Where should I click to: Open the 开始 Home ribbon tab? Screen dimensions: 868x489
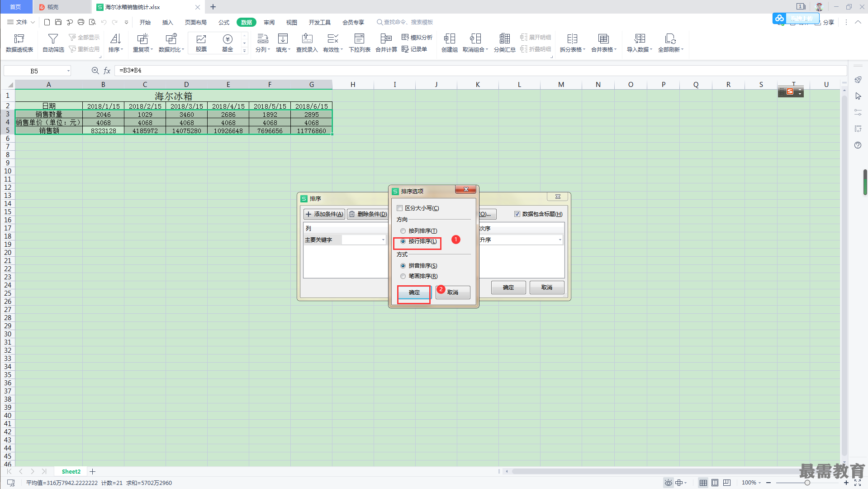[145, 22]
